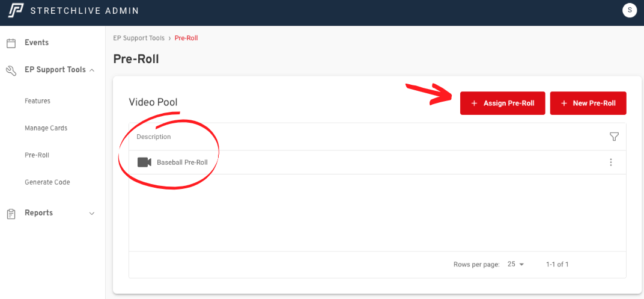Click the EP Support Tools wrench icon

(x=11, y=70)
